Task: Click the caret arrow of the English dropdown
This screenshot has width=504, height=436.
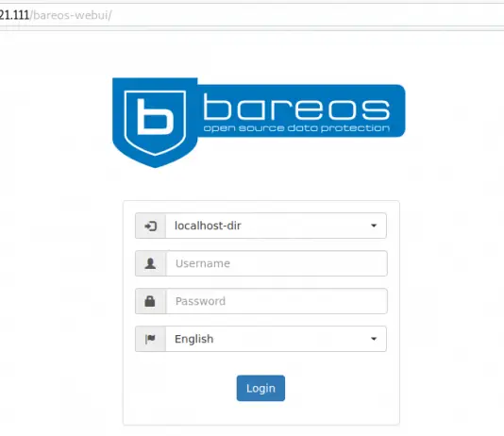Action: tap(374, 339)
